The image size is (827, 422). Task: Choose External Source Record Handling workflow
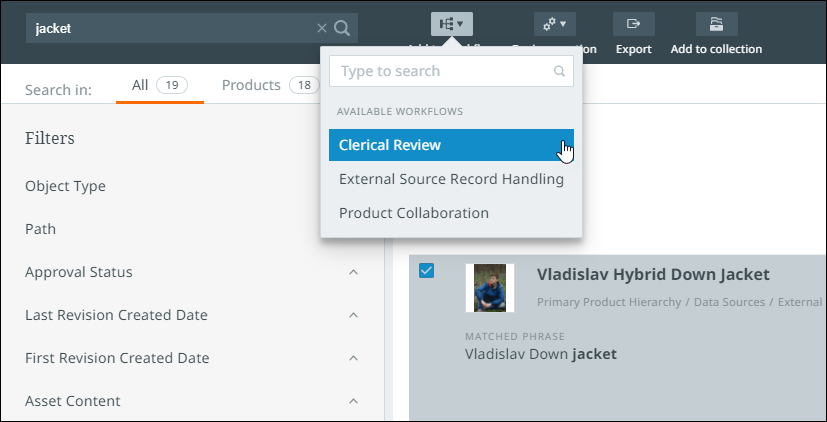[451, 179]
